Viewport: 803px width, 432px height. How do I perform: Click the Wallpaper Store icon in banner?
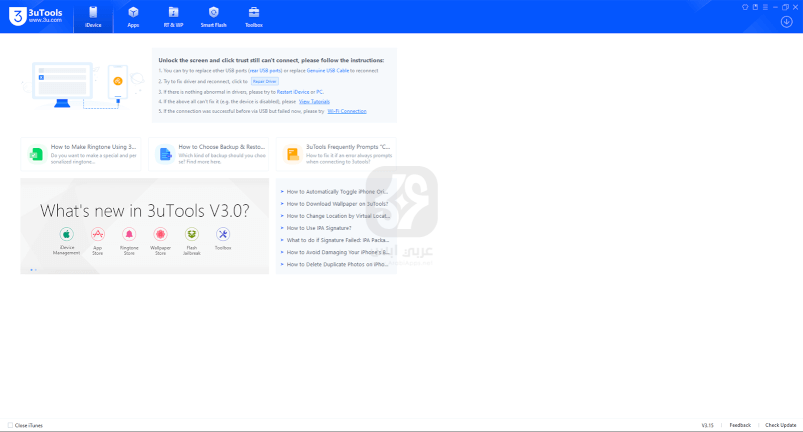coord(160,234)
